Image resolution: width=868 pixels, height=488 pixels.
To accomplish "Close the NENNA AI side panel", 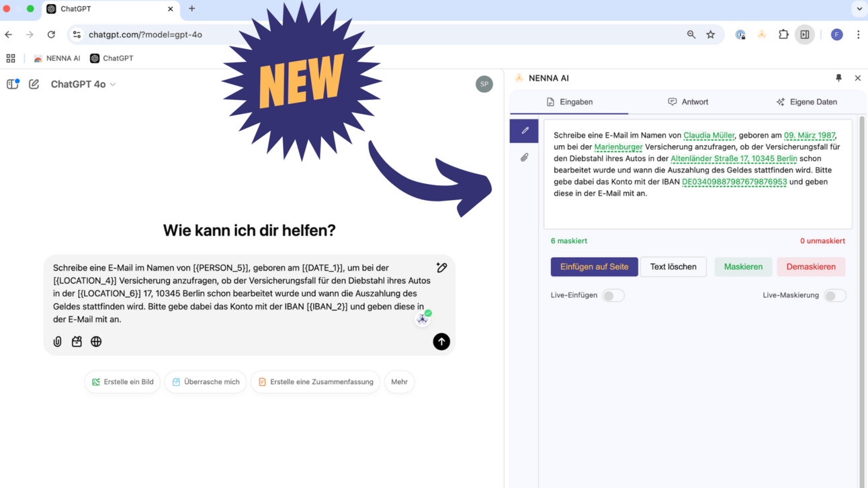I will point(858,78).
